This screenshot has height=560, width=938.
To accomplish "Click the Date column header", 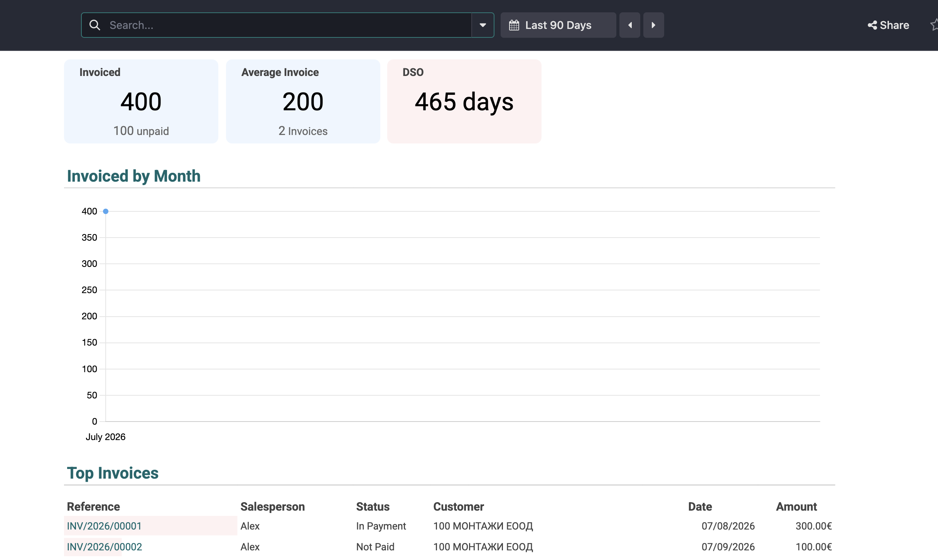I will coord(700,507).
